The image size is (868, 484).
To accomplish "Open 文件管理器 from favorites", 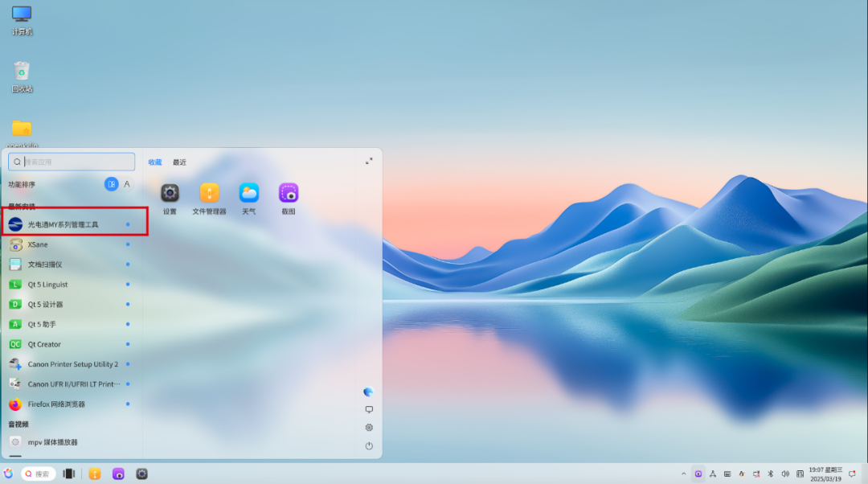I will [209, 199].
